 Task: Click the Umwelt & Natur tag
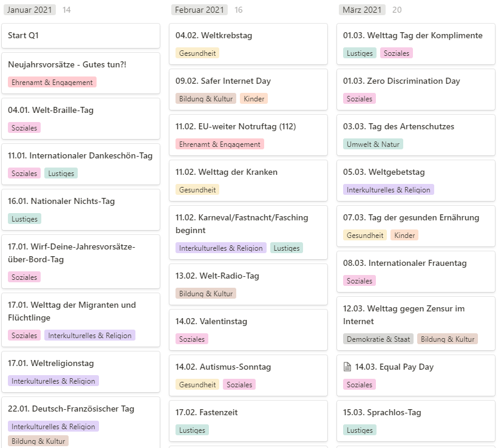pyautogui.click(x=373, y=144)
